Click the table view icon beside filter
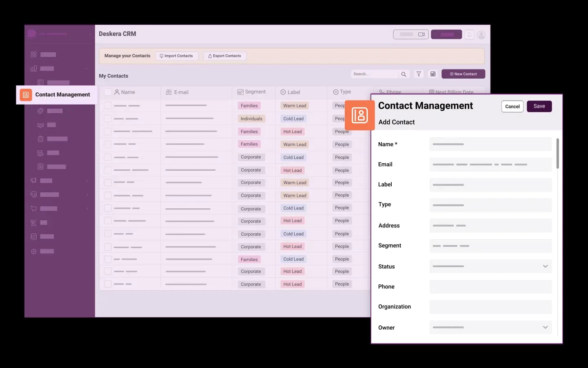The width and height of the screenshot is (588, 368). (x=433, y=74)
